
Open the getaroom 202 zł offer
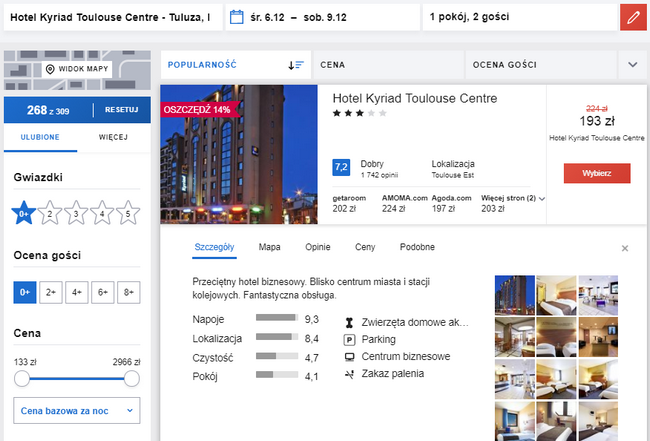point(349,204)
